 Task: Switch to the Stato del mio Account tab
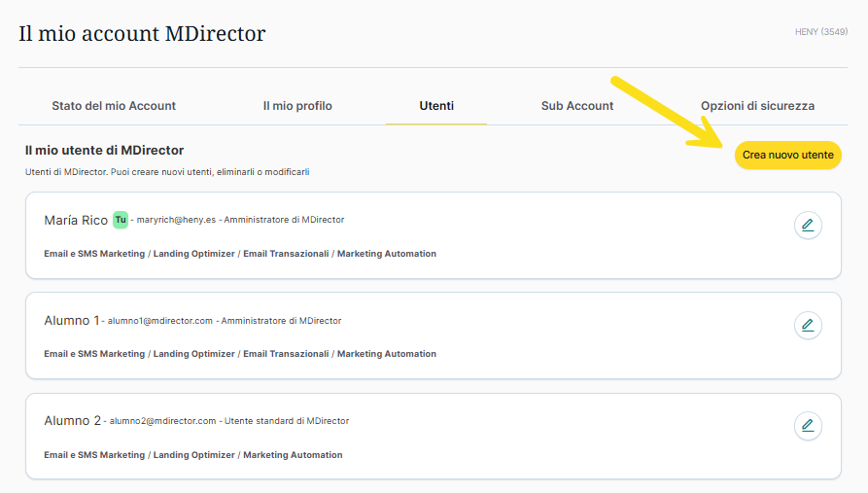click(114, 106)
